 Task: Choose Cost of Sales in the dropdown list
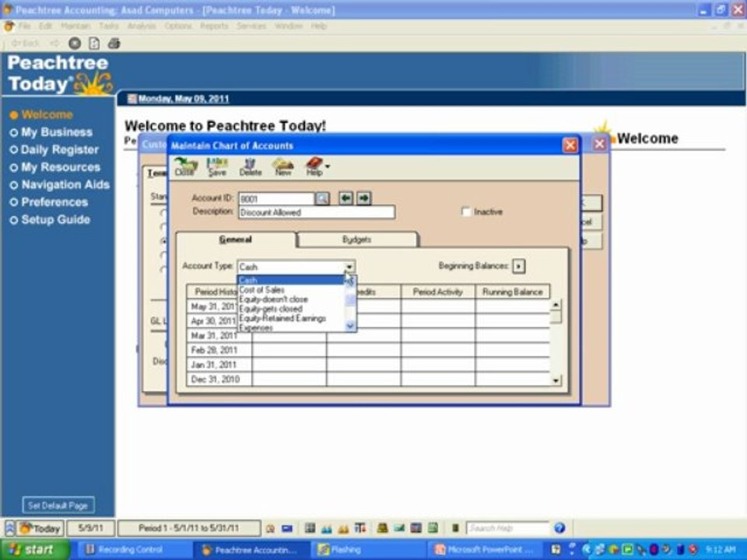[261, 289]
